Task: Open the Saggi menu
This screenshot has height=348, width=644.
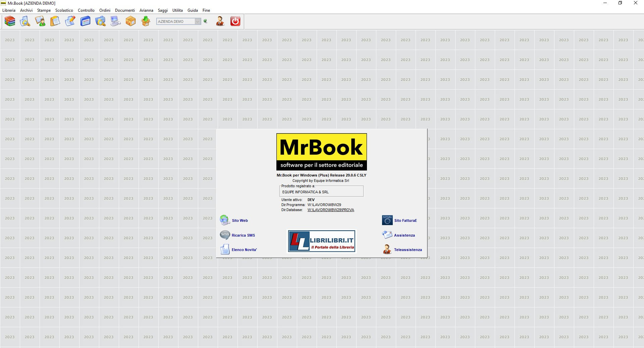Action: [x=163, y=10]
